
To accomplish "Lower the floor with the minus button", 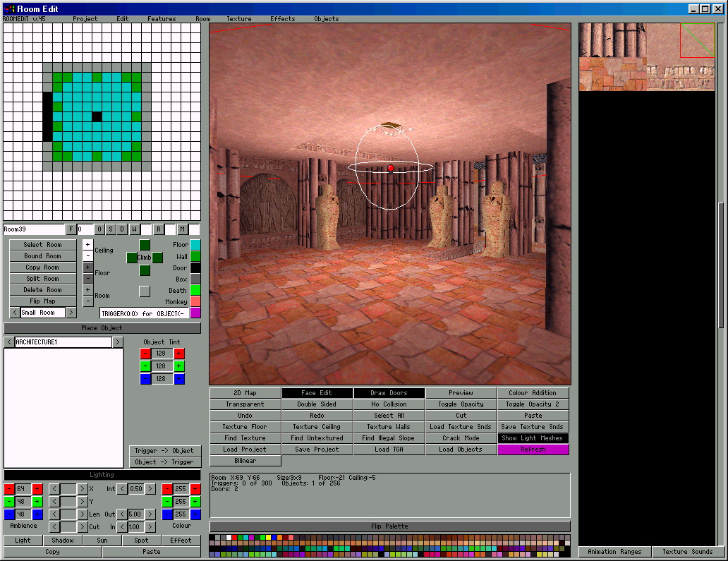I will [87, 279].
